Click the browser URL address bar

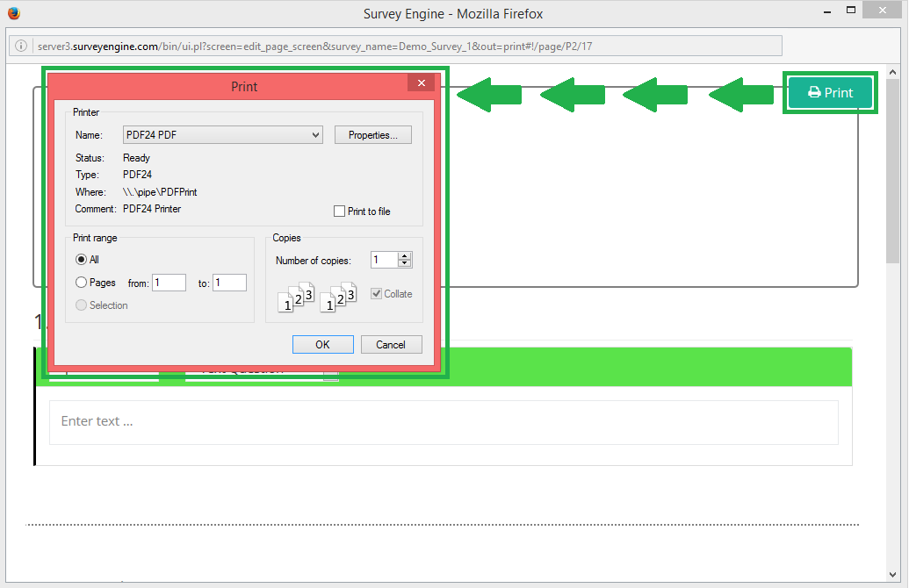pyautogui.click(x=404, y=46)
